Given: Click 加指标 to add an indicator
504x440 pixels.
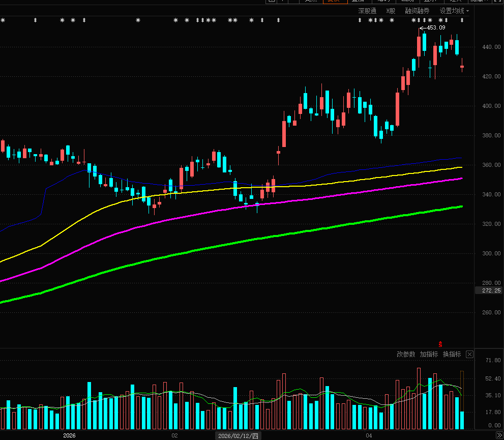Looking at the screenshot, I should pyautogui.click(x=429, y=354).
